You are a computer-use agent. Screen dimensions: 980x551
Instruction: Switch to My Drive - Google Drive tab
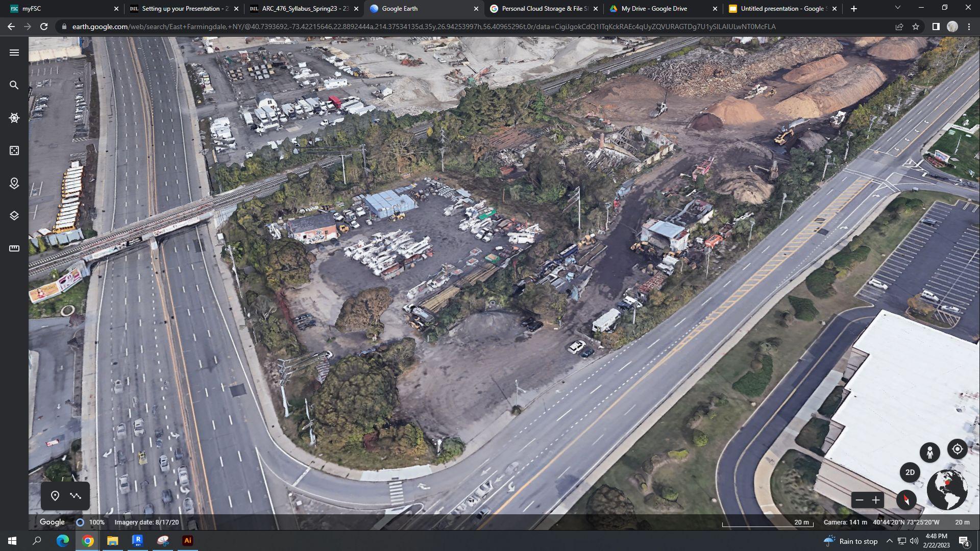(x=654, y=9)
